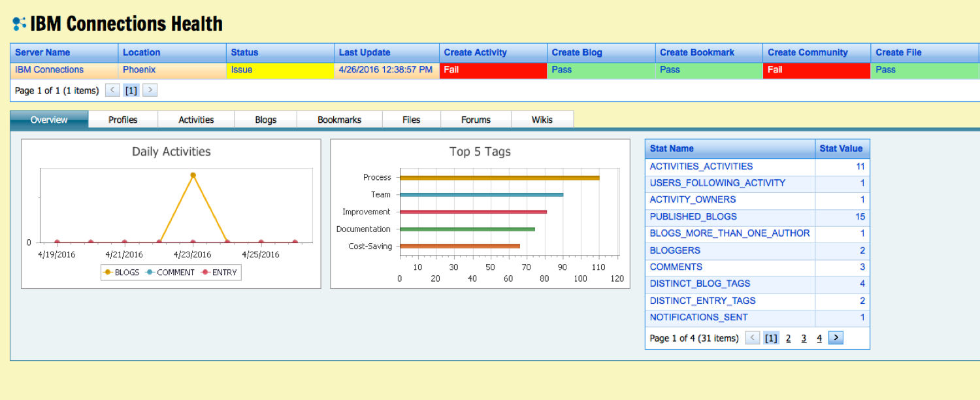
Task: Click Create File column header
Action: [925, 52]
